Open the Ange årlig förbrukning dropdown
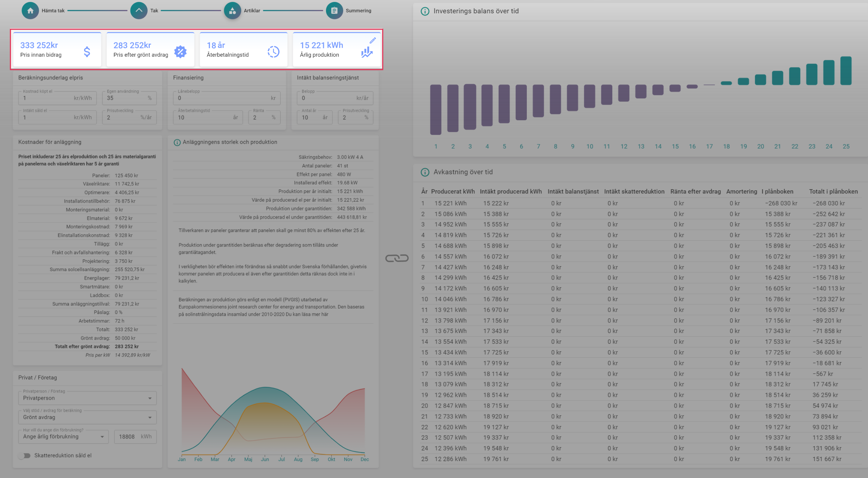Image resolution: width=868 pixels, height=478 pixels. coord(64,437)
